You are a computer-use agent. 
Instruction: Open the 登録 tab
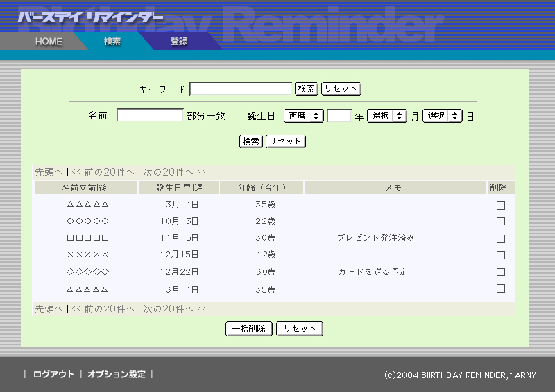[x=179, y=42]
